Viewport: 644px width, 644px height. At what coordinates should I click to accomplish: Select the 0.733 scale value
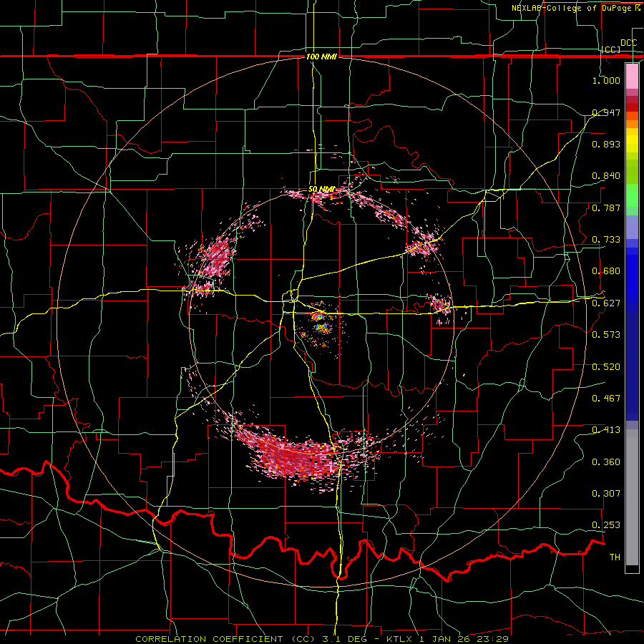pyautogui.click(x=606, y=240)
